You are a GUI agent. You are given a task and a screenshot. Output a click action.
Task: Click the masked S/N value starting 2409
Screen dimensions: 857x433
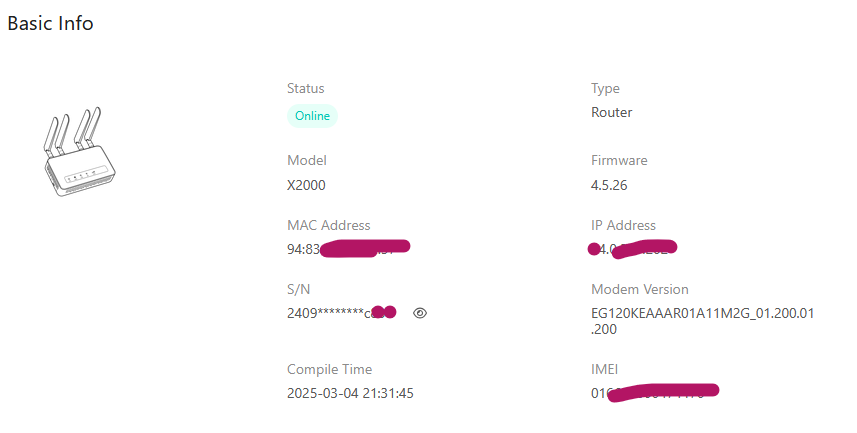point(342,313)
